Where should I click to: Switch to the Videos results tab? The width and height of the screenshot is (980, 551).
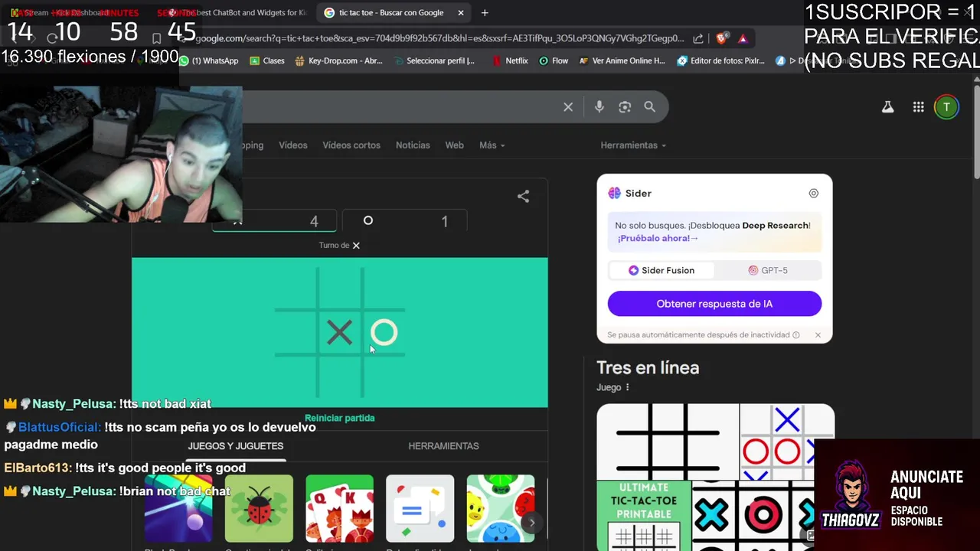click(292, 145)
